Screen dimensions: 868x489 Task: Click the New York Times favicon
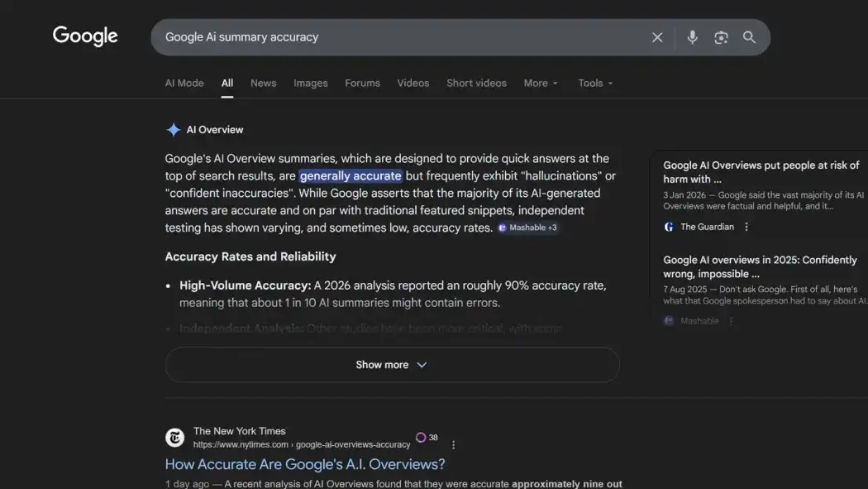(174, 437)
